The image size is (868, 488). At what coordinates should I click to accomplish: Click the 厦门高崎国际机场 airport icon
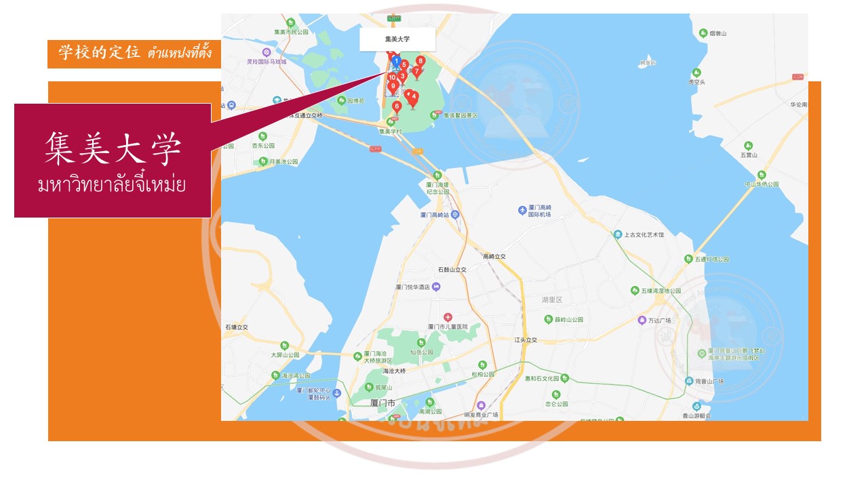(x=522, y=210)
